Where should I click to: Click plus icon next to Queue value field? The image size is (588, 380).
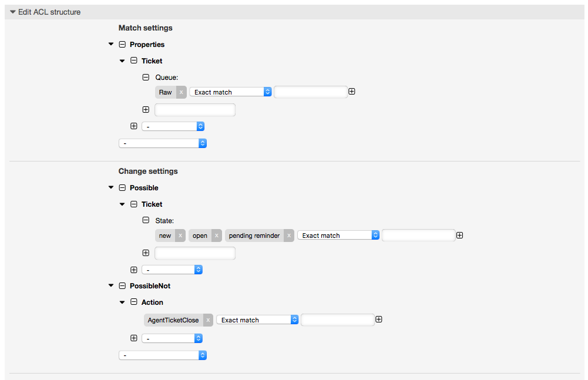coord(352,92)
